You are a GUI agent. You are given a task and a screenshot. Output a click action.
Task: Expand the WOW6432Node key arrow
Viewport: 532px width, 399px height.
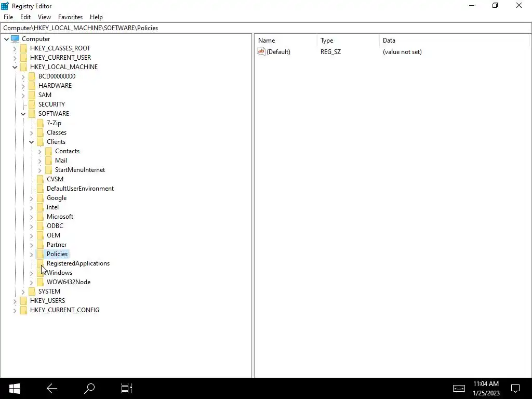point(32,282)
